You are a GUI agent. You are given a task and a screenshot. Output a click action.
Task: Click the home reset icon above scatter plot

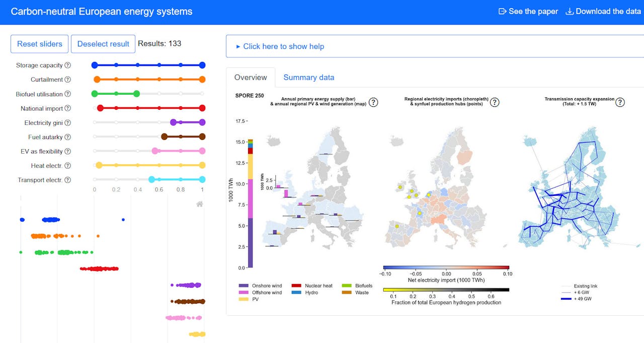pyautogui.click(x=200, y=204)
